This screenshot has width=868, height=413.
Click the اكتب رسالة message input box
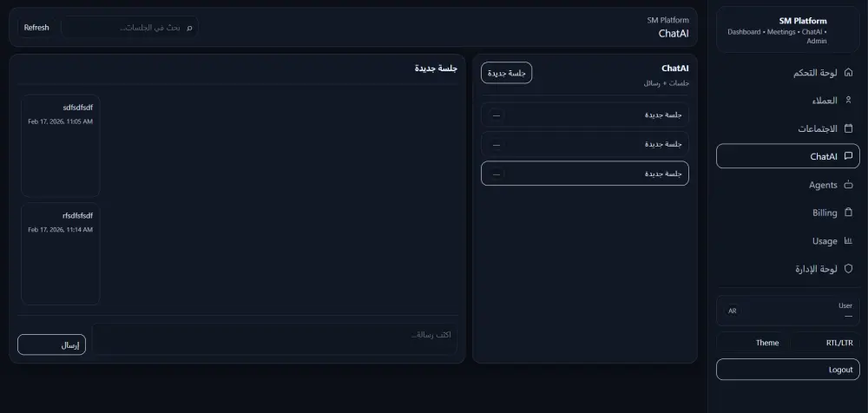point(274,338)
